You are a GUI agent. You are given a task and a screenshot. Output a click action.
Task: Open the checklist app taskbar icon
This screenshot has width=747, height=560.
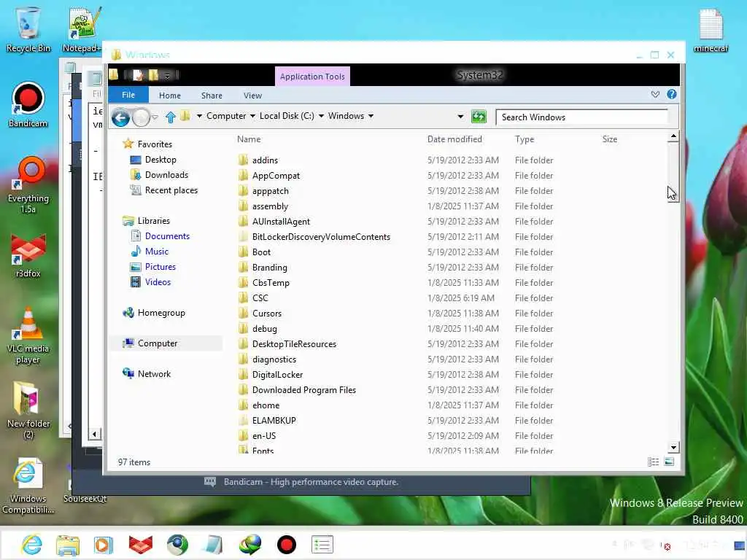pos(322,544)
